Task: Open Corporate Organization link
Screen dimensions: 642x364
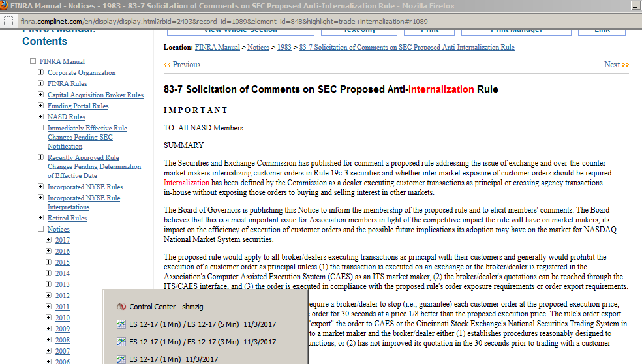Action: pos(82,72)
